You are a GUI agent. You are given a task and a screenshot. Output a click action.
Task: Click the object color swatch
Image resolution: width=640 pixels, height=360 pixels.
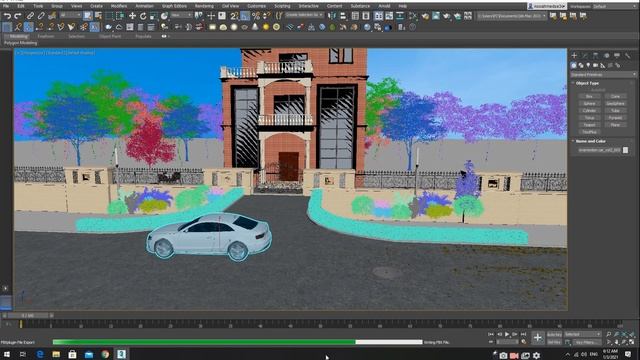tap(625, 150)
